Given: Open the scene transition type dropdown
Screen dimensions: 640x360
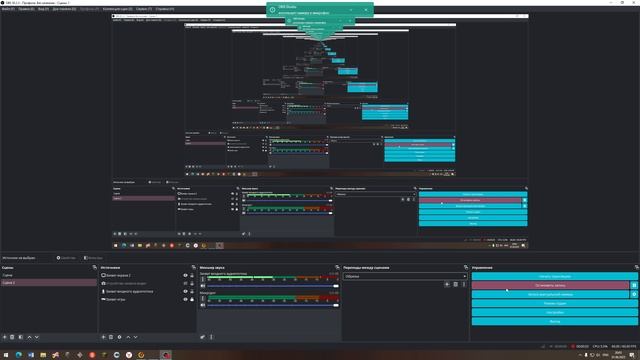Looking at the screenshot, I should (405, 276).
